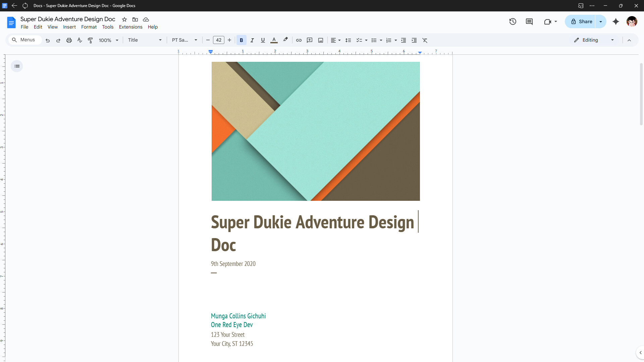Open the Title paragraph style dropdown
Screen dimensions: 644x362
(145, 40)
